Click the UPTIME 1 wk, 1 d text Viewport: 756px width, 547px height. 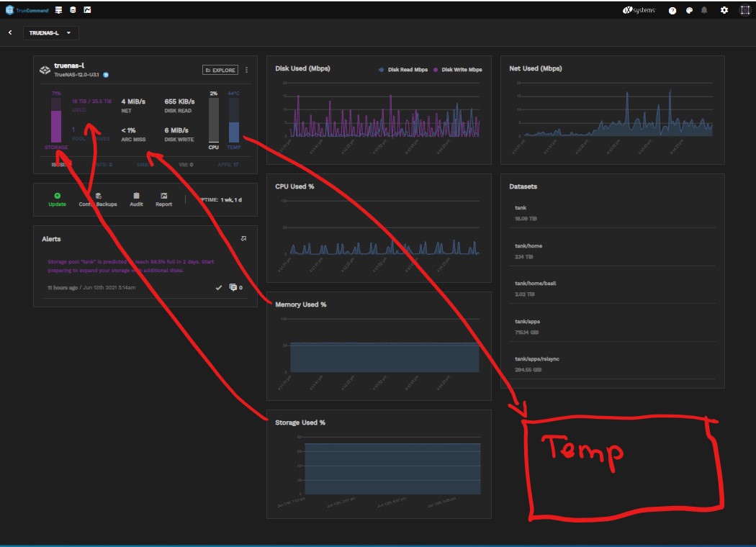[x=221, y=199]
